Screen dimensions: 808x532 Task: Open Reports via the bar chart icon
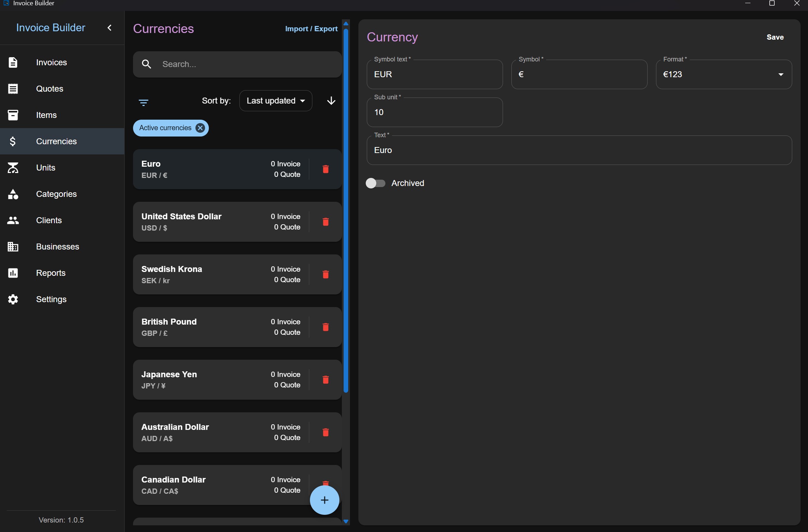(x=13, y=273)
